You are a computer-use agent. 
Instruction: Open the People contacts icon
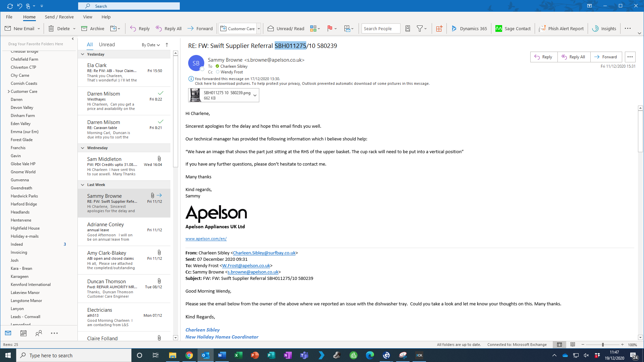[x=39, y=333]
